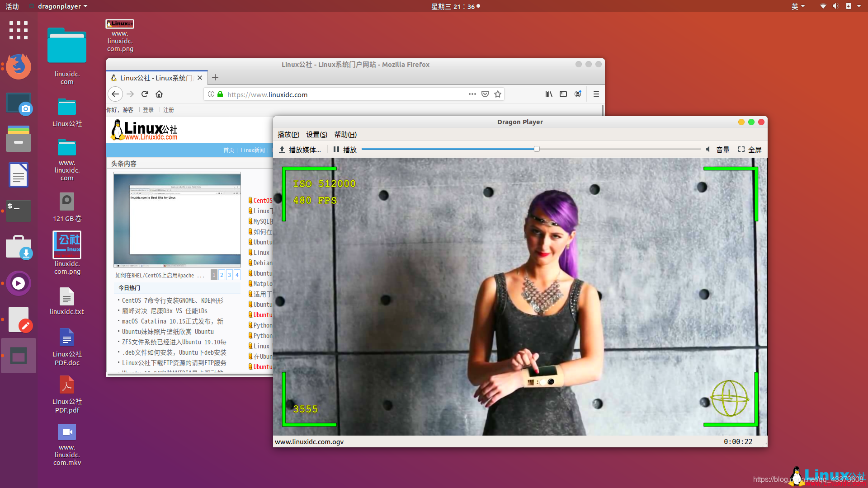Open the Firefox library icon

[549, 94]
